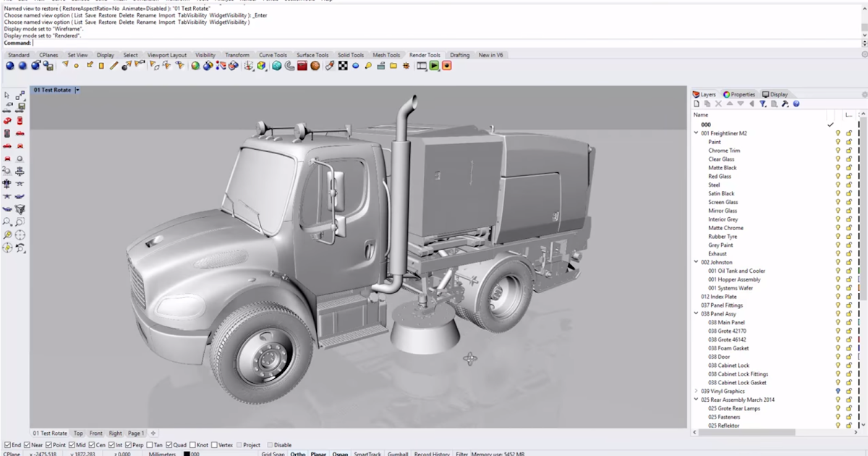Toggle SmartTrack in status bar
Viewport: 868px width, 456px height.
pos(367,454)
